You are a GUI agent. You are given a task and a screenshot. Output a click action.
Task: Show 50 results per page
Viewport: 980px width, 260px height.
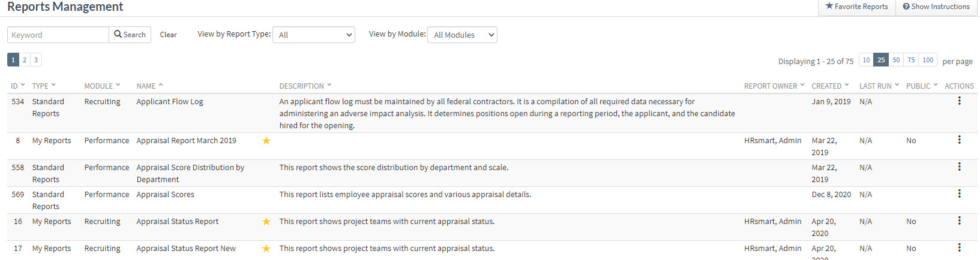point(896,60)
